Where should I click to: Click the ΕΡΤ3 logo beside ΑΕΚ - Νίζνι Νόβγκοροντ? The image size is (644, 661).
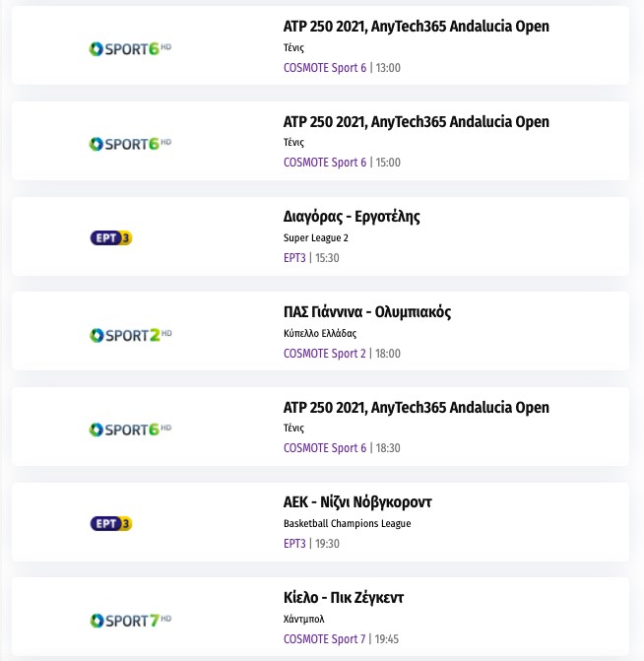[110, 524]
